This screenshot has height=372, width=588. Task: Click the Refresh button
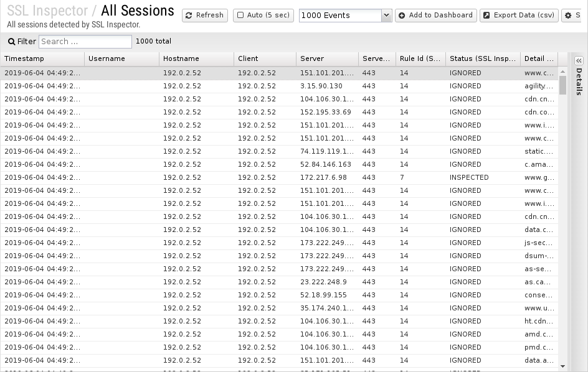205,16
